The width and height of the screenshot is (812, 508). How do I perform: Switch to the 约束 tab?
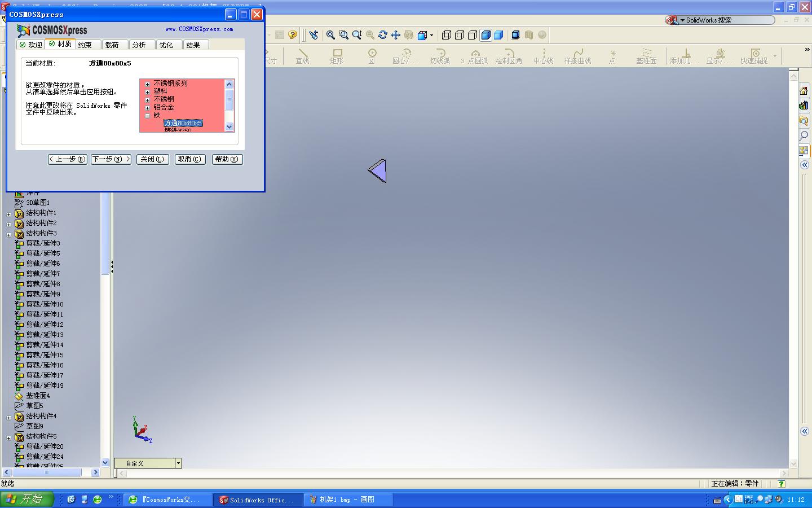(89, 45)
